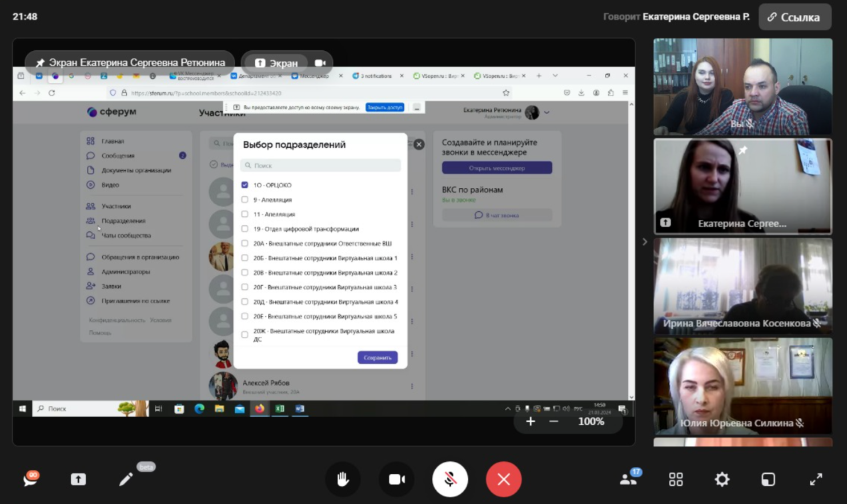847x504 pixels.
Task: Open the participants list icon
Action: (x=628, y=479)
